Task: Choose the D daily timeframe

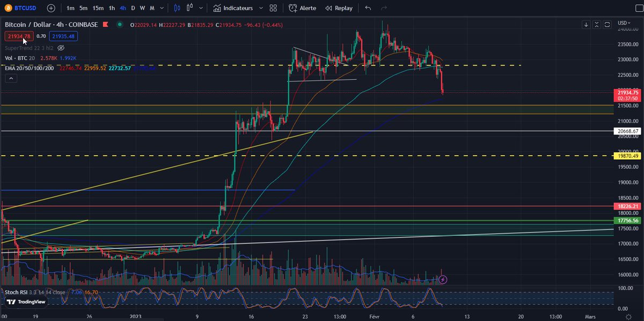Action: point(133,8)
